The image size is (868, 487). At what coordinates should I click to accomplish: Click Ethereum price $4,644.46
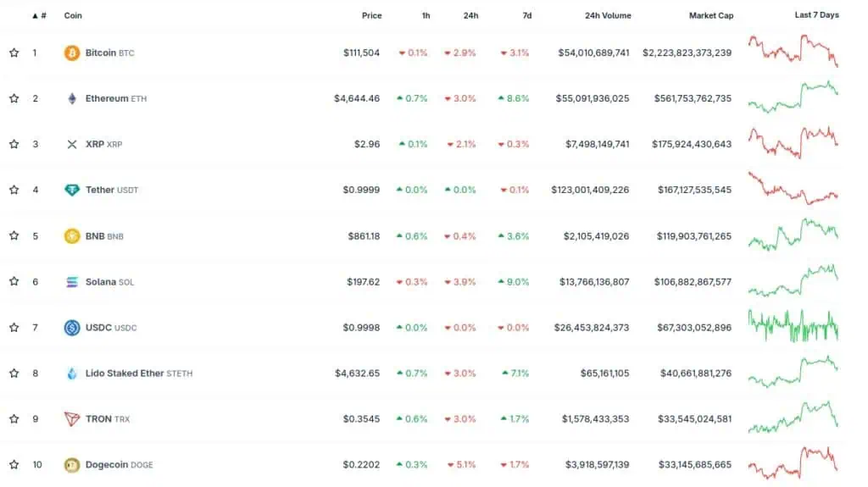tap(357, 98)
